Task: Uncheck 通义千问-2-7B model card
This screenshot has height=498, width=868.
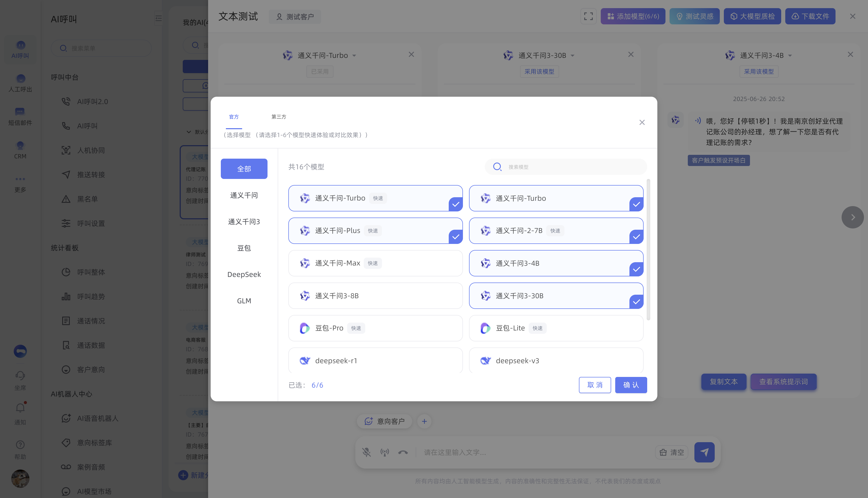Action: pyautogui.click(x=556, y=230)
